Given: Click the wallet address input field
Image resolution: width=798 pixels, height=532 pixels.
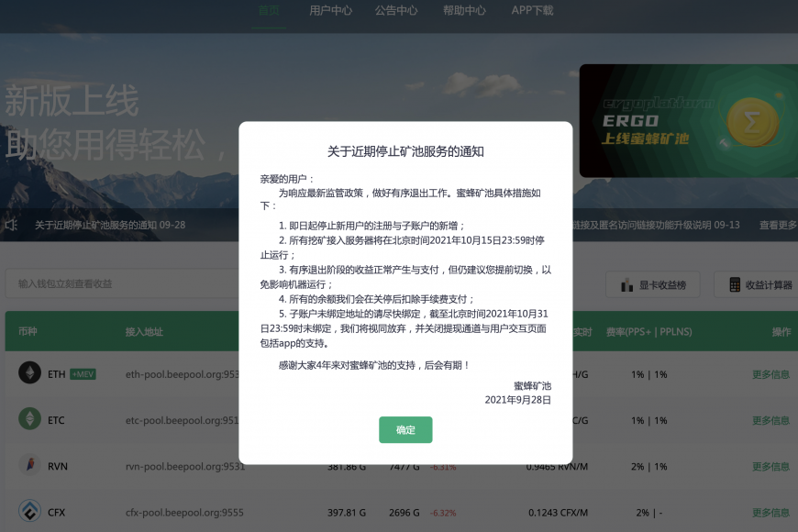Looking at the screenshot, I should click(x=122, y=283).
